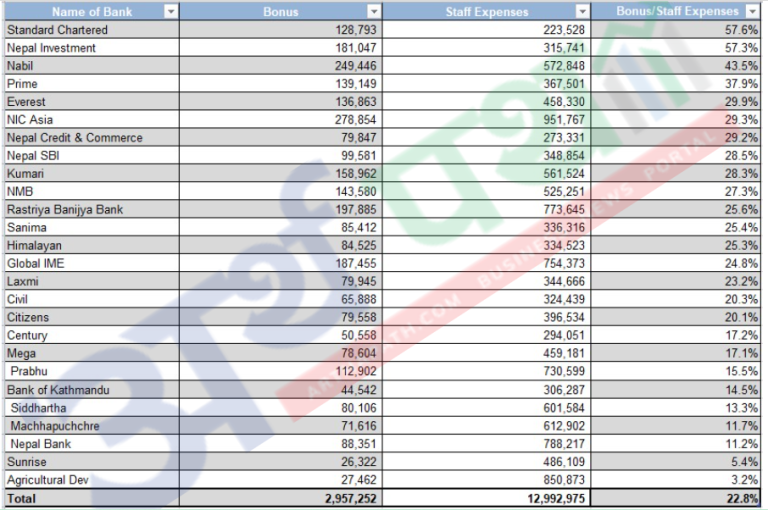Click the Citizens bank name cell
Image resolution: width=768 pixels, height=510 pixels.
point(92,317)
